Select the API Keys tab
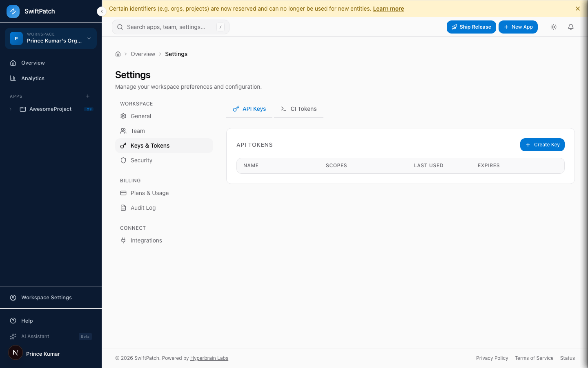 [x=249, y=109]
